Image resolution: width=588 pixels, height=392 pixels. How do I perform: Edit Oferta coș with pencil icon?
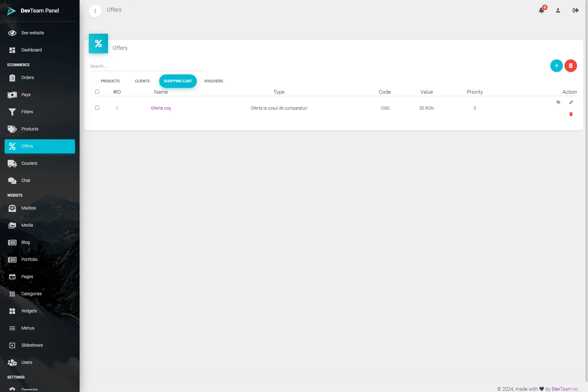pos(571,102)
